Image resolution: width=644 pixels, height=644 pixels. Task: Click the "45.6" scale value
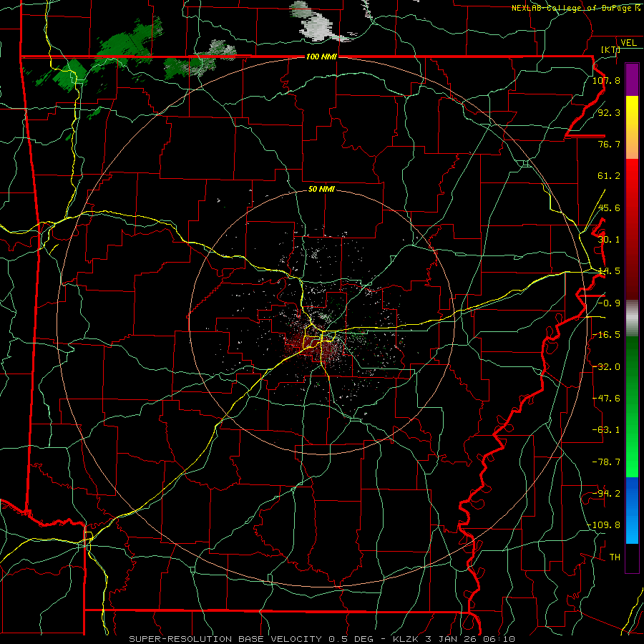(x=609, y=208)
